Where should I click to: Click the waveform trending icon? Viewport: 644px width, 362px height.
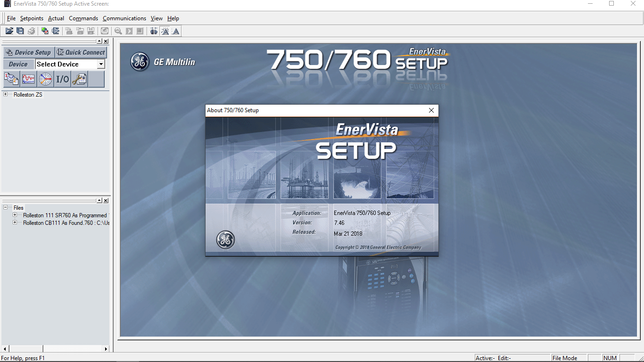pos(28,79)
